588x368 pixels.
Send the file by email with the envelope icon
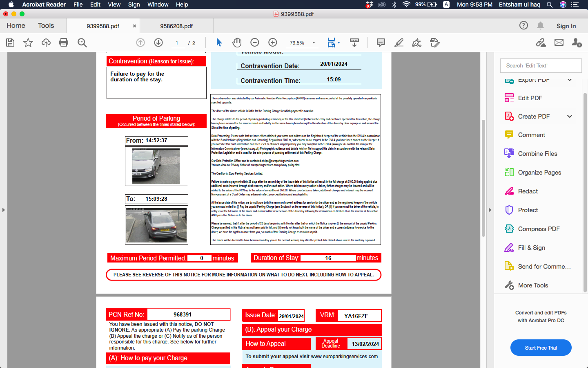(x=559, y=43)
